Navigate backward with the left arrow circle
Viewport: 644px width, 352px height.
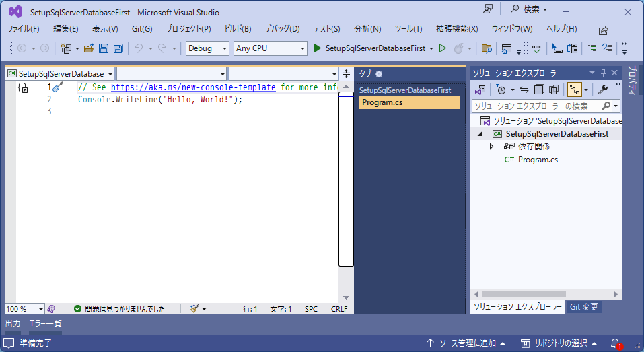click(22, 48)
